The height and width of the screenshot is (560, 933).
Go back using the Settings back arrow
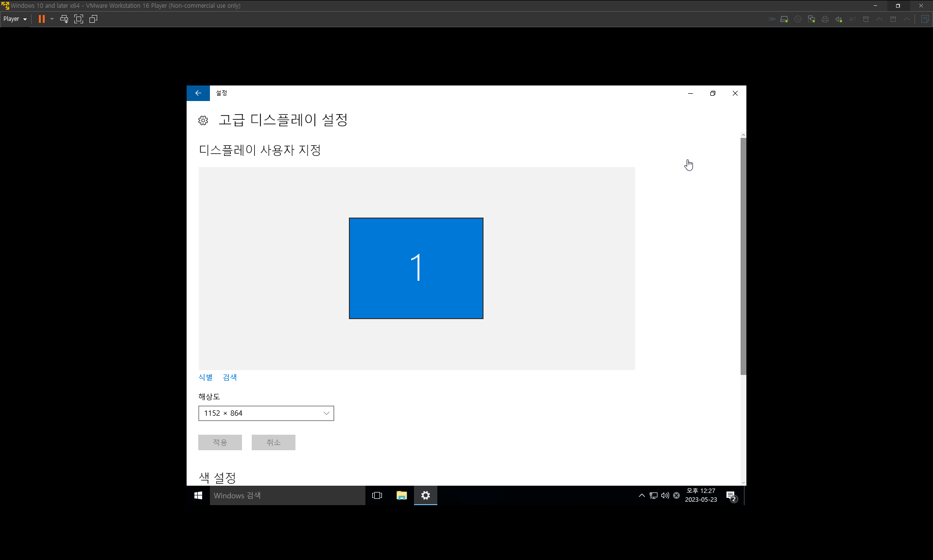(198, 93)
